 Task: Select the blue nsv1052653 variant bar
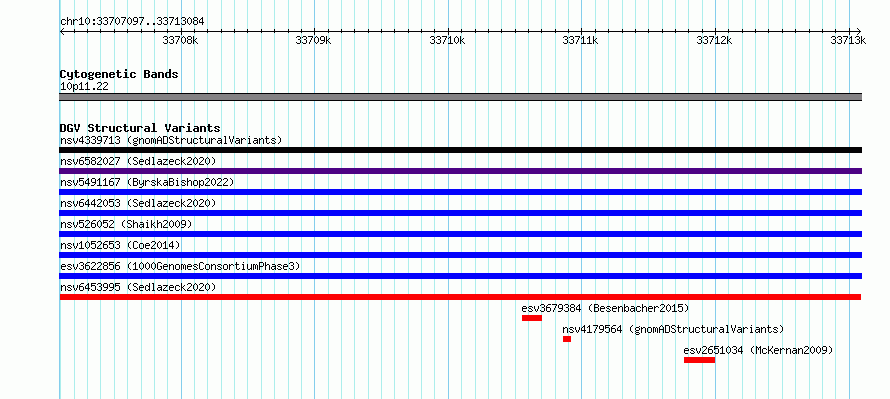point(460,255)
